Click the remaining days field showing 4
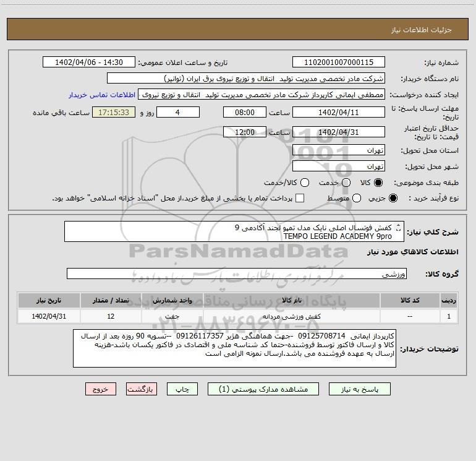The image size is (476, 461). (178, 112)
